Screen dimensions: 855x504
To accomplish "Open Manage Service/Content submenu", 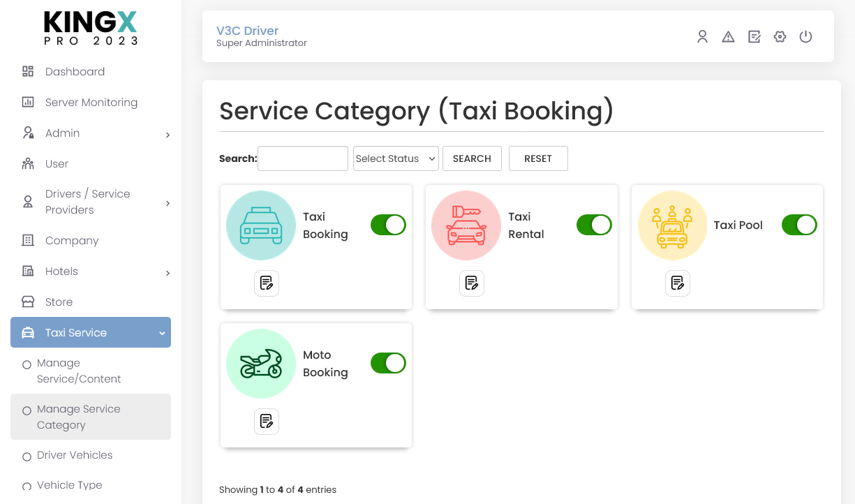I will pyautogui.click(x=91, y=371).
